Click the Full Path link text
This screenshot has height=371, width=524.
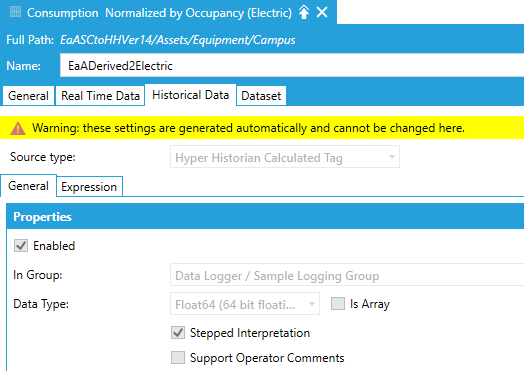pos(177,40)
